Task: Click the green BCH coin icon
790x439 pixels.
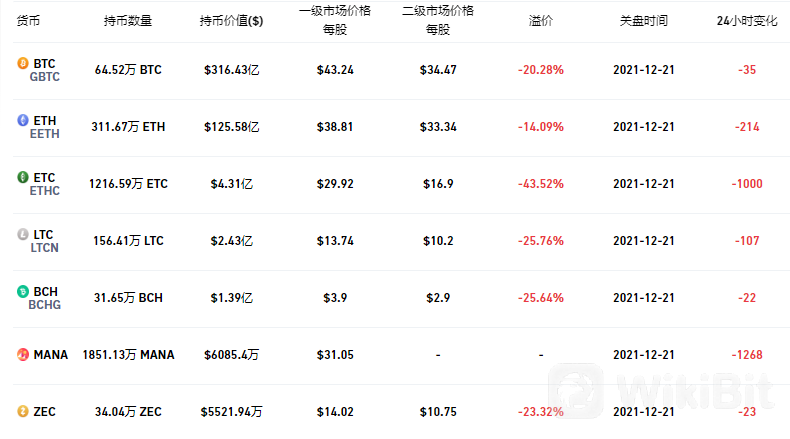Action: click(x=23, y=291)
